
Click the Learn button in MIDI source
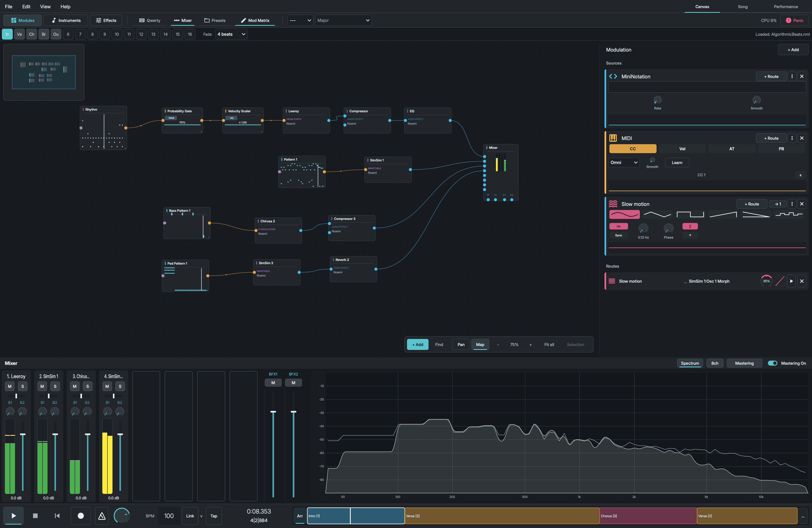click(x=677, y=162)
